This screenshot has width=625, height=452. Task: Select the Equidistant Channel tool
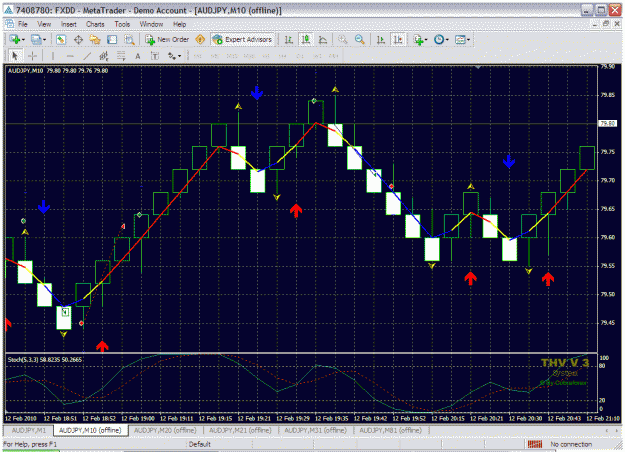104,56
